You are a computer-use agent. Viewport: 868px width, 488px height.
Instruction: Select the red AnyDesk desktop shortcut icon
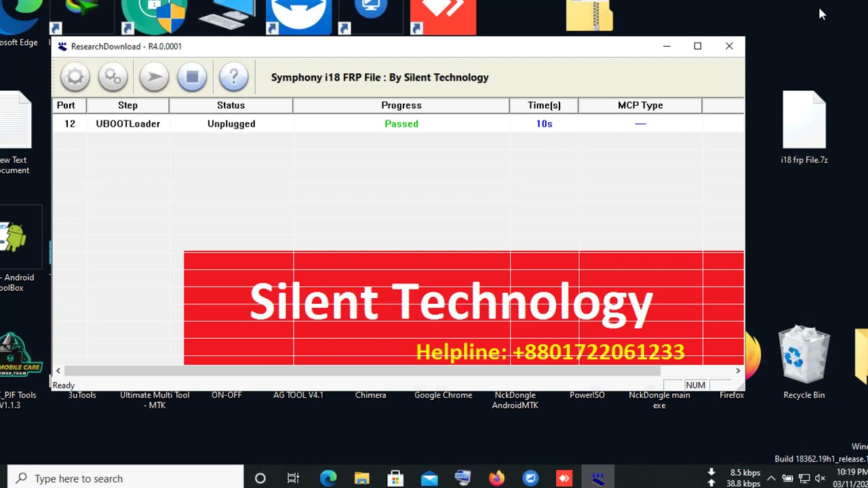click(443, 16)
